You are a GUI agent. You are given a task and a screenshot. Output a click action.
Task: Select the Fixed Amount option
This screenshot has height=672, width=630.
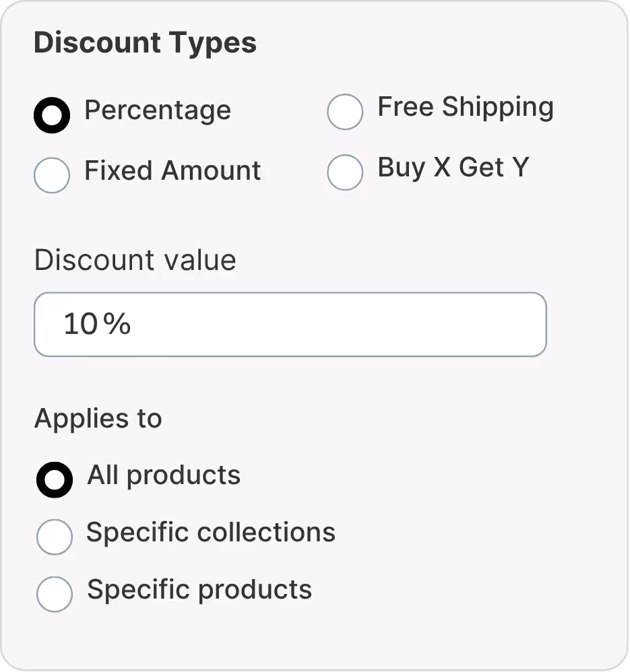pos(52,175)
